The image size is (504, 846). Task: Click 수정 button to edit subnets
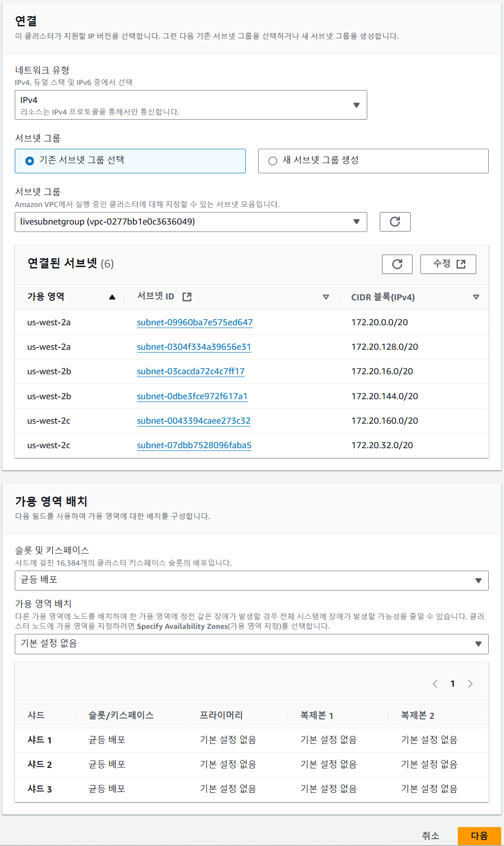(x=448, y=264)
